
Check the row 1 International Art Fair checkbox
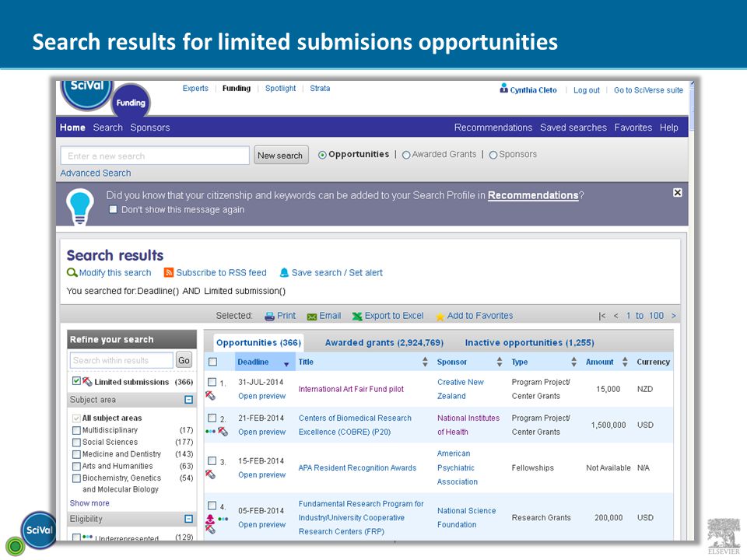[x=212, y=382]
